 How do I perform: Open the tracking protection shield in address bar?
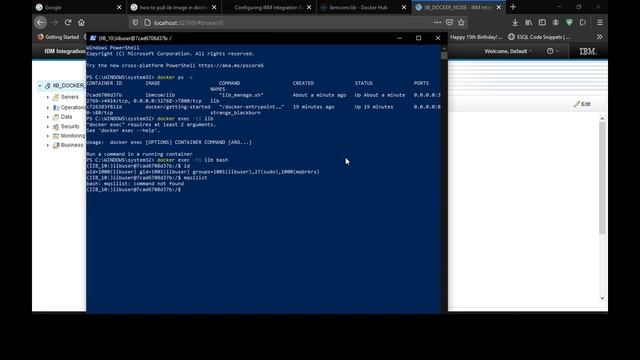click(135, 23)
